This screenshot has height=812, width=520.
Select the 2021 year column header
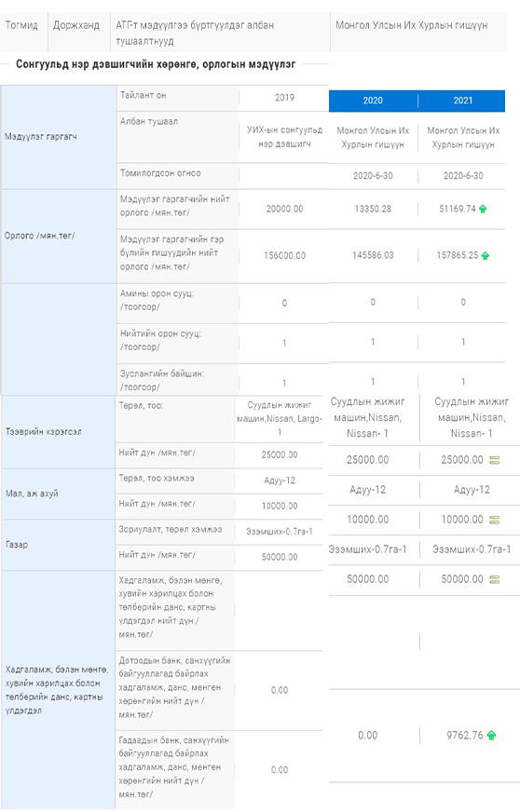[462, 101]
